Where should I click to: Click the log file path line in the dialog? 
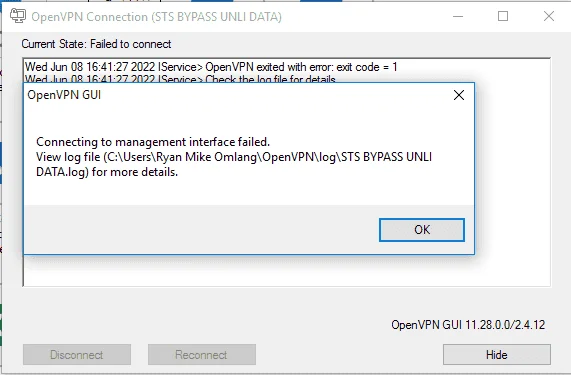(x=234, y=157)
